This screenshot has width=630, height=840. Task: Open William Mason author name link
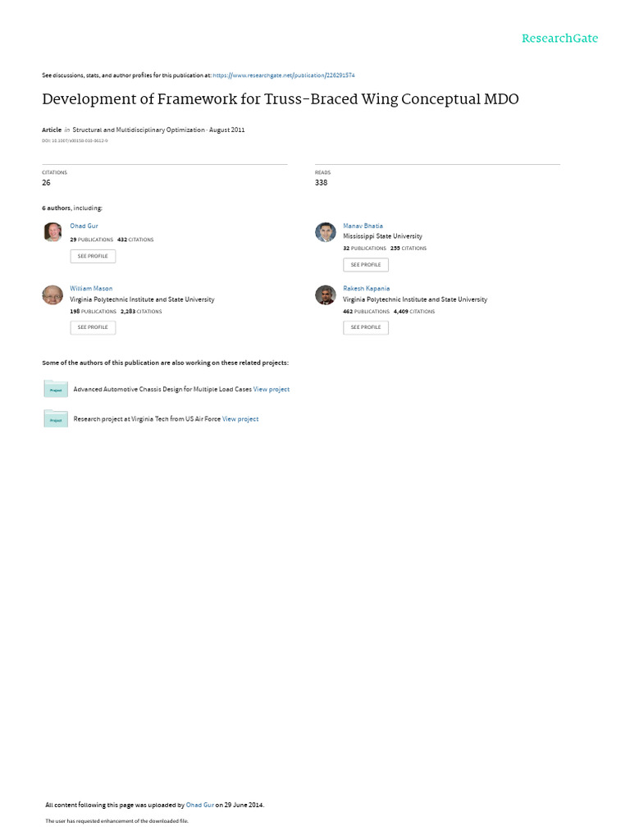pos(91,288)
